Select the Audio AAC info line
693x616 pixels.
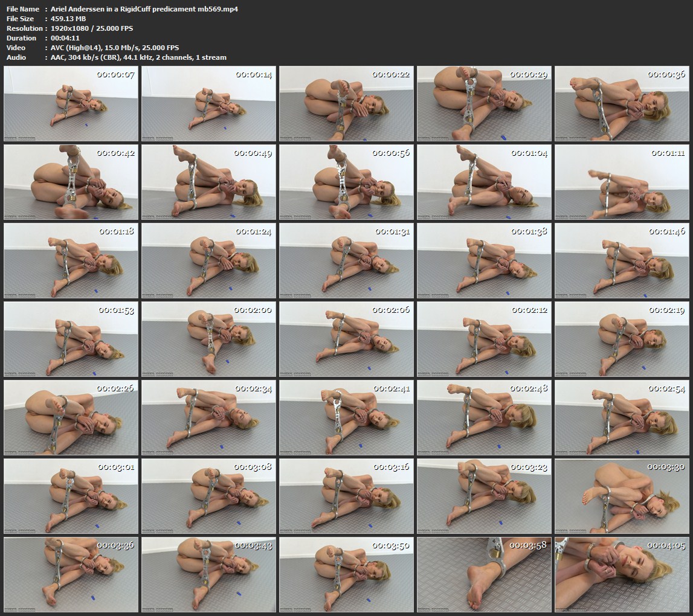tap(139, 57)
